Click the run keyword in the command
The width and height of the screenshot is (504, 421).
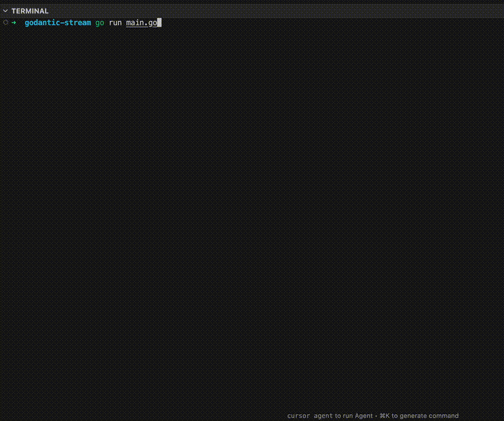point(115,23)
